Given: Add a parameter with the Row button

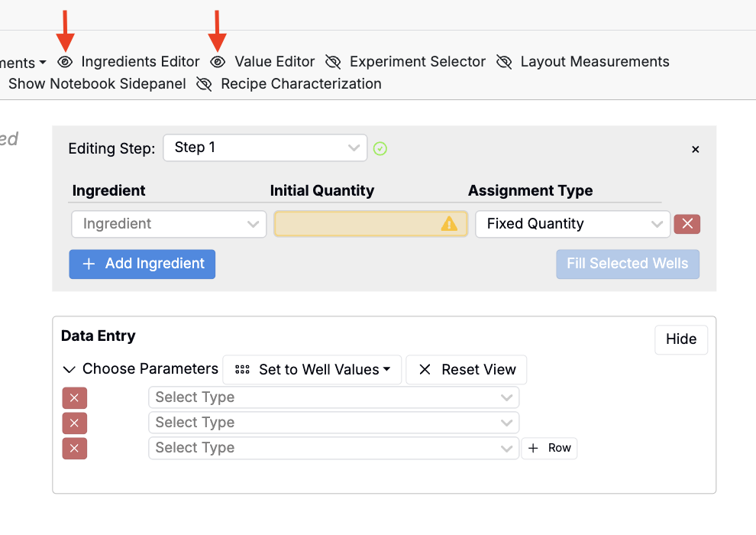Looking at the screenshot, I should (x=549, y=449).
